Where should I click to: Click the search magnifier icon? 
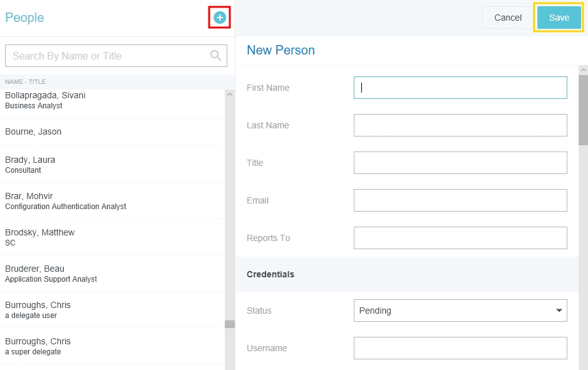click(216, 56)
